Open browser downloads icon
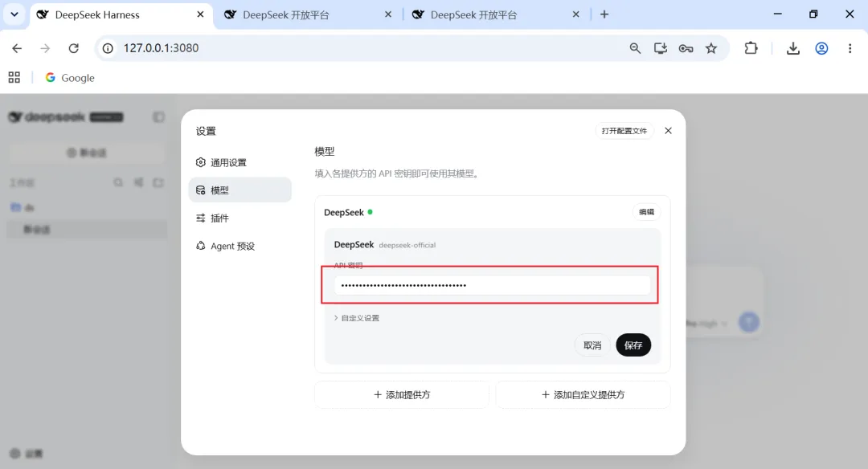The width and height of the screenshot is (868, 469). point(792,48)
